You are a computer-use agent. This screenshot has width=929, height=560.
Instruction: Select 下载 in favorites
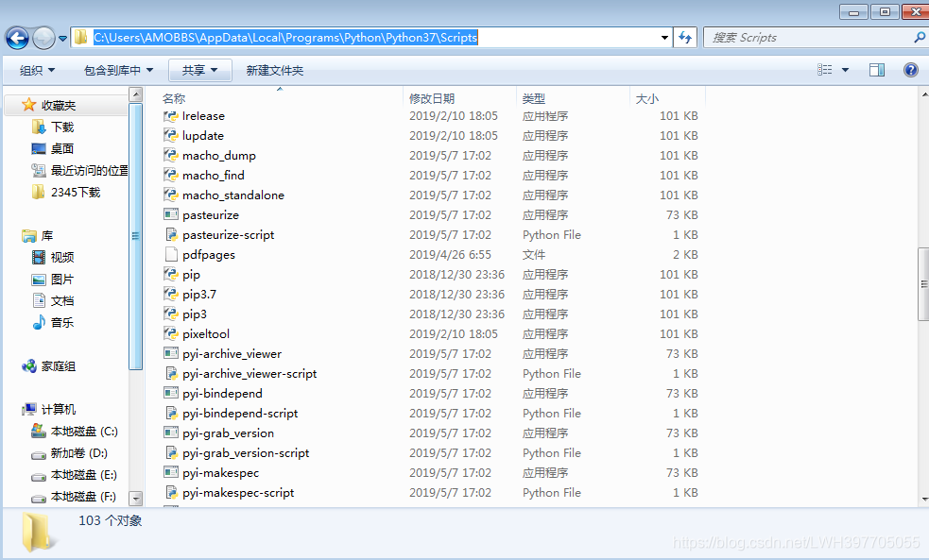click(62, 127)
